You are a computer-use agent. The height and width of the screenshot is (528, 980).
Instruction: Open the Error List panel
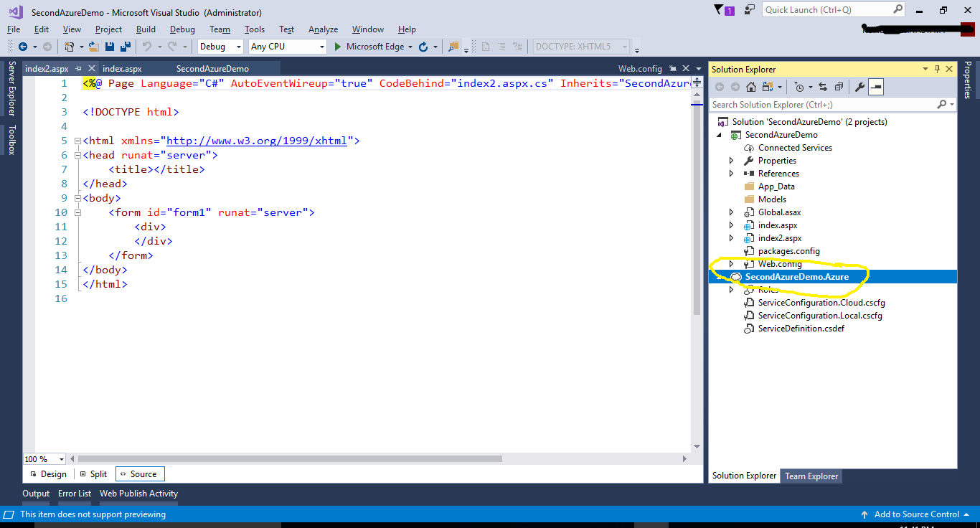coord(75,494)
